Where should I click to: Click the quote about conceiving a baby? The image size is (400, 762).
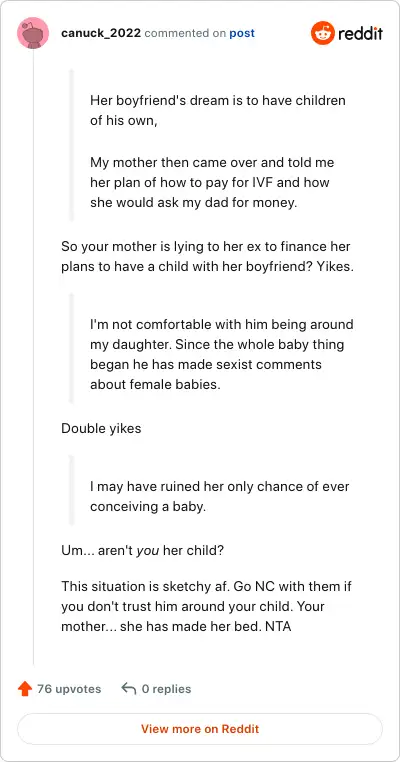coord(220,496)
